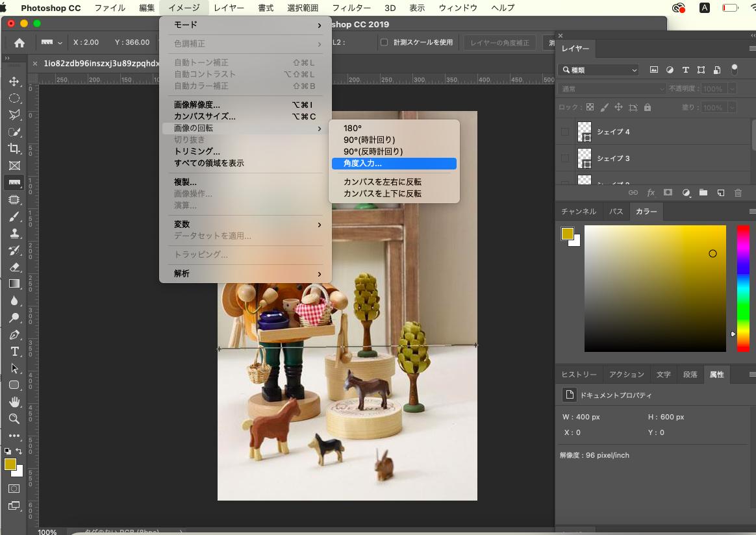The image size is (756, 535).
Task: Filter layers by pixel image icon
Action: click(654, 70)
